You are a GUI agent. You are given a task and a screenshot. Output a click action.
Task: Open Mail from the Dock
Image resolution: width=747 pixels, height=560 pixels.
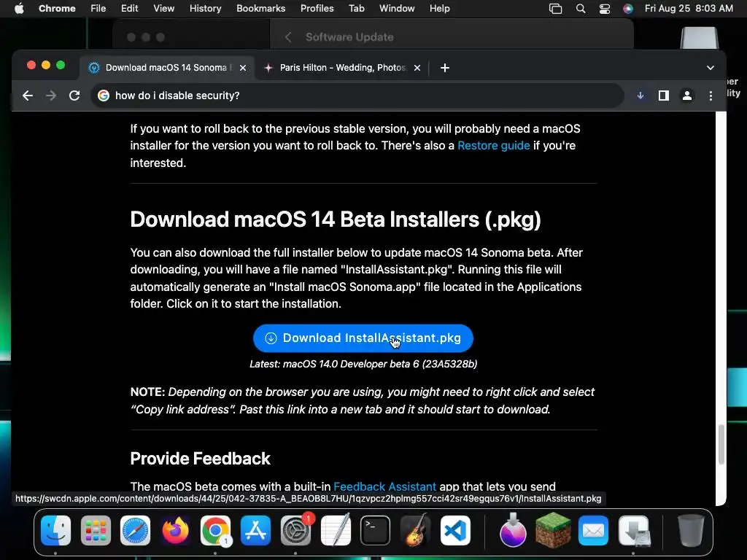593,531
